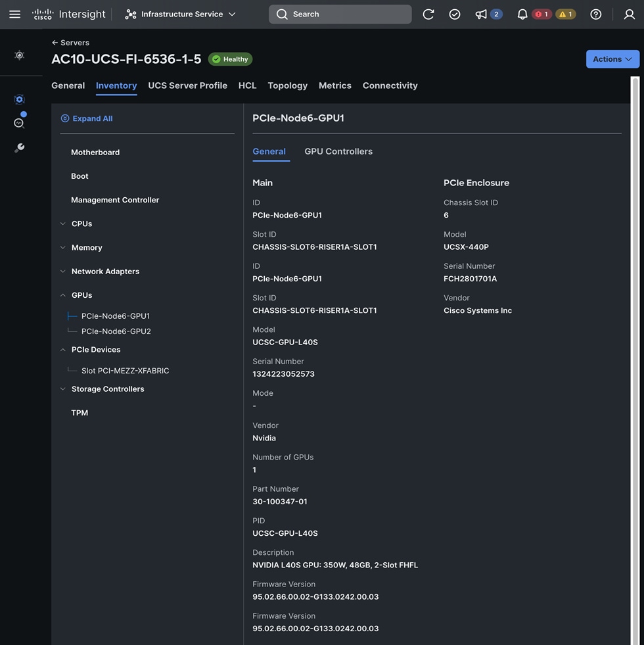
Task: Expand the Storage Controllers node
Action: [63, 389]
